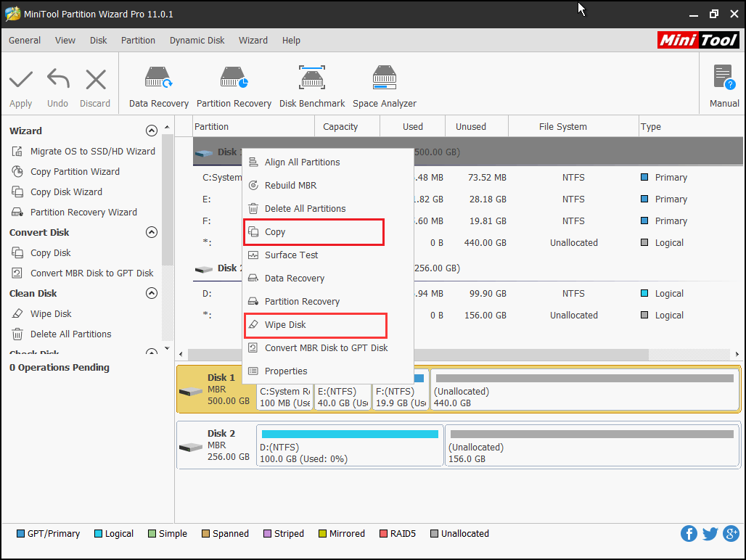Choose Partition Recovery in context menu
The width and height of the screenshot is (746, 560).
point(328,301)
